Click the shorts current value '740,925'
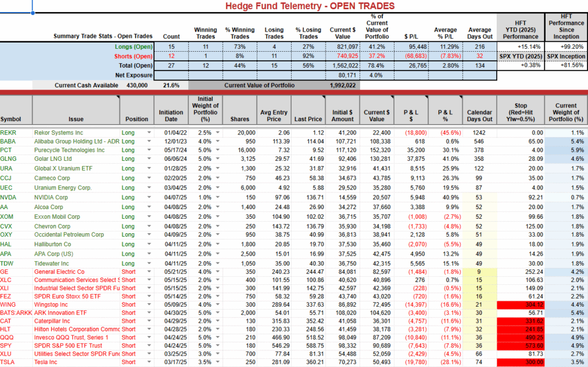 point(346,56)
